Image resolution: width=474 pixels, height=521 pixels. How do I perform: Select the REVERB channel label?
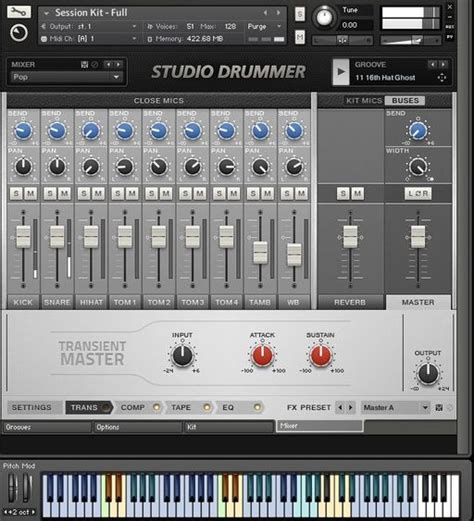[350, 302]
